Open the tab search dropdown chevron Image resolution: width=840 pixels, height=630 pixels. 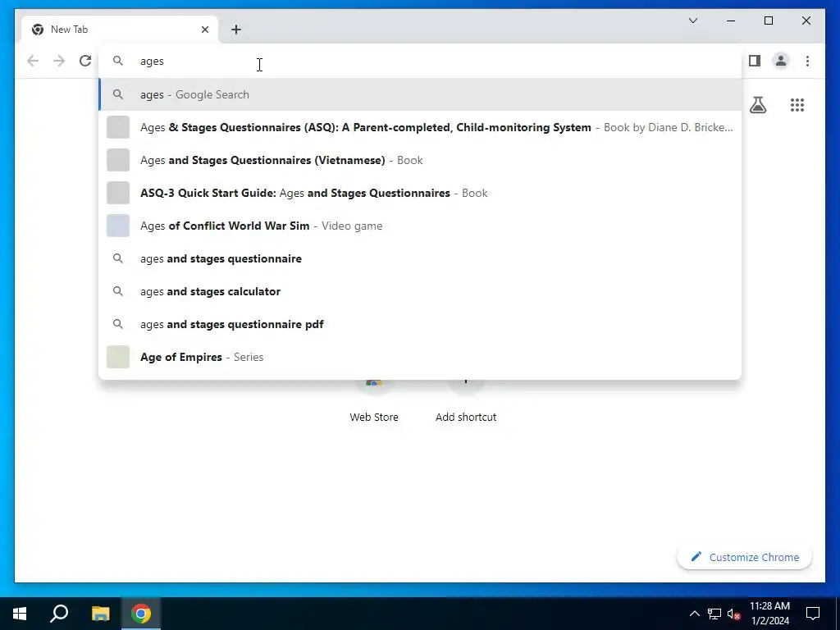click(x=692, y=21)
